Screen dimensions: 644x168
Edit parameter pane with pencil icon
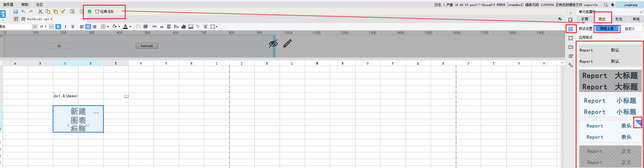pyautogui.click(x=287, y=43)
